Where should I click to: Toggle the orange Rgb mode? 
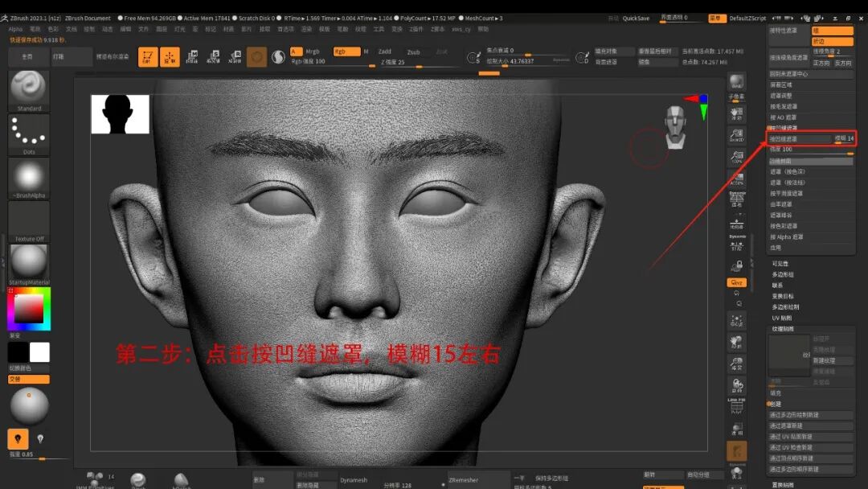coord(346,51)
